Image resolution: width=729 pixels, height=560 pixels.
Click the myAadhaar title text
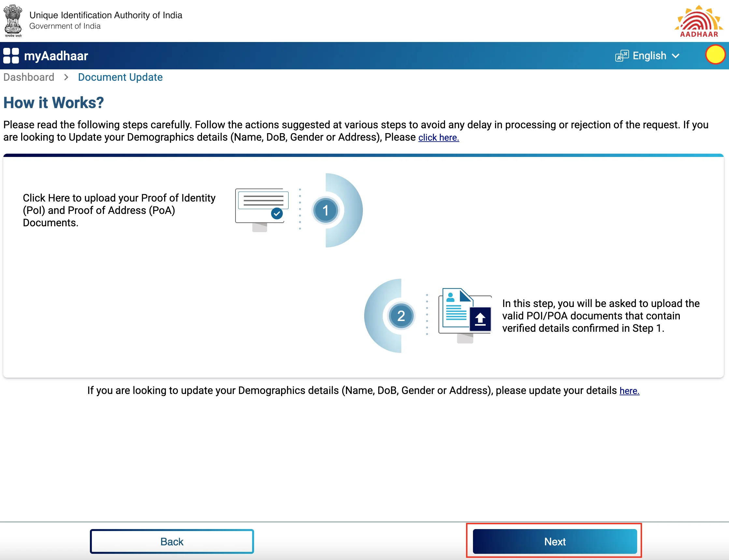(x=56, y=56)
